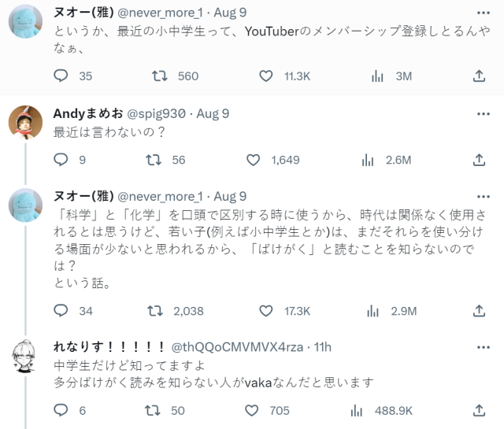The height and width of the screenshot is (429, 504).
Task: Click the 11h timestamp on the last tweet
Action: coord(323,347)
